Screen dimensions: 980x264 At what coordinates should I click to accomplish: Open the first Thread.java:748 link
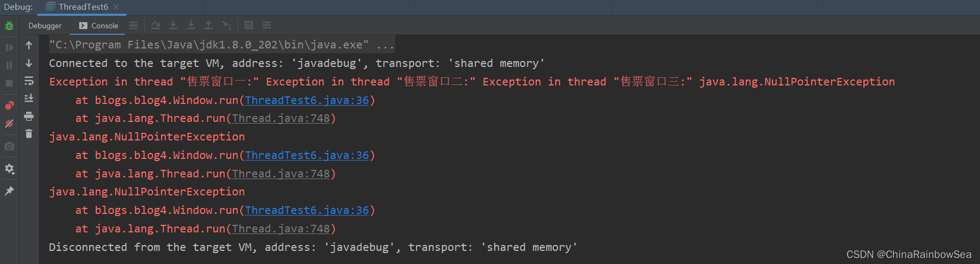[x=281, y=118]
